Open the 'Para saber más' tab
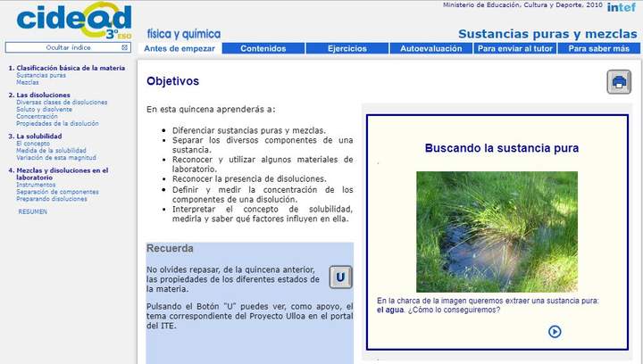The image size is (643, 364). (598, 48)
